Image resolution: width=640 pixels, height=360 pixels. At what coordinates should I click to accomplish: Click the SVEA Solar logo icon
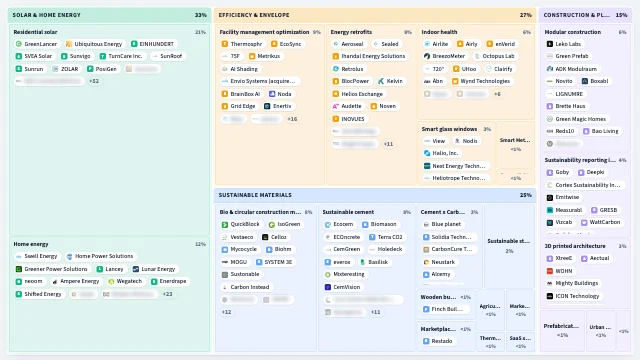[19, 56]
